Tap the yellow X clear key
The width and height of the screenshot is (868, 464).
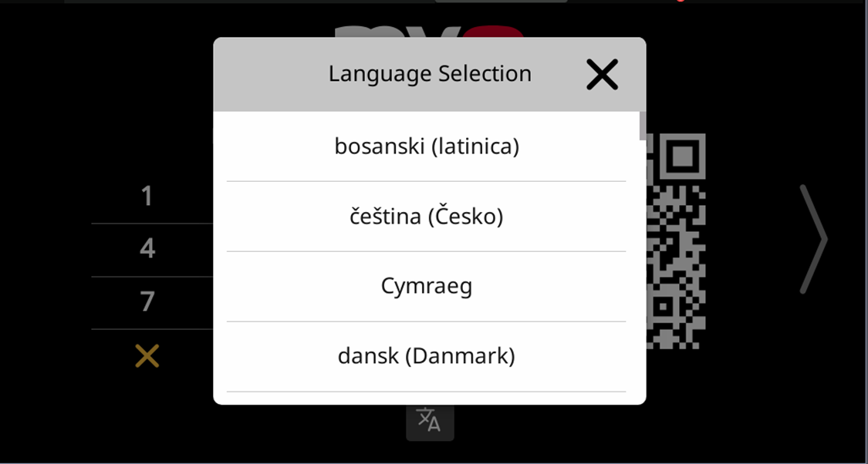point(147,356)
